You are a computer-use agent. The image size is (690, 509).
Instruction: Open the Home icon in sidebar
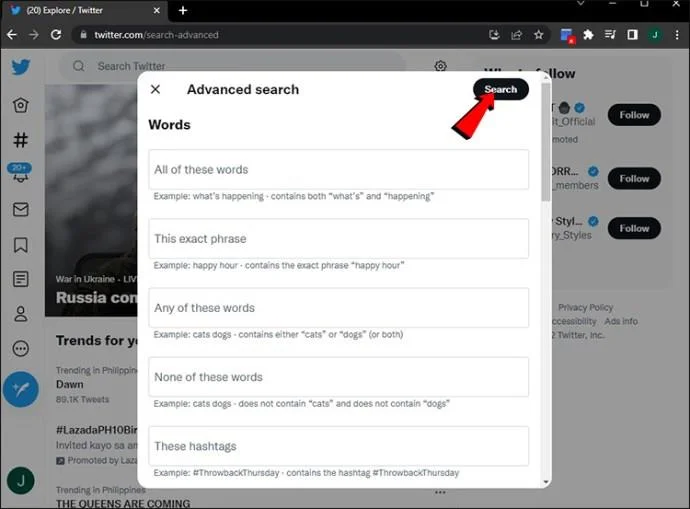pos(21,105)
